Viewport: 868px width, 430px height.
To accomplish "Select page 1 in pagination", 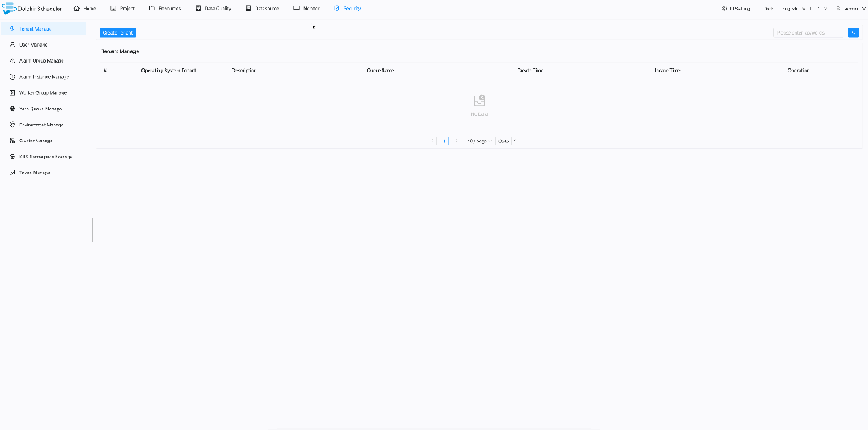I will (x=444, y=141).
